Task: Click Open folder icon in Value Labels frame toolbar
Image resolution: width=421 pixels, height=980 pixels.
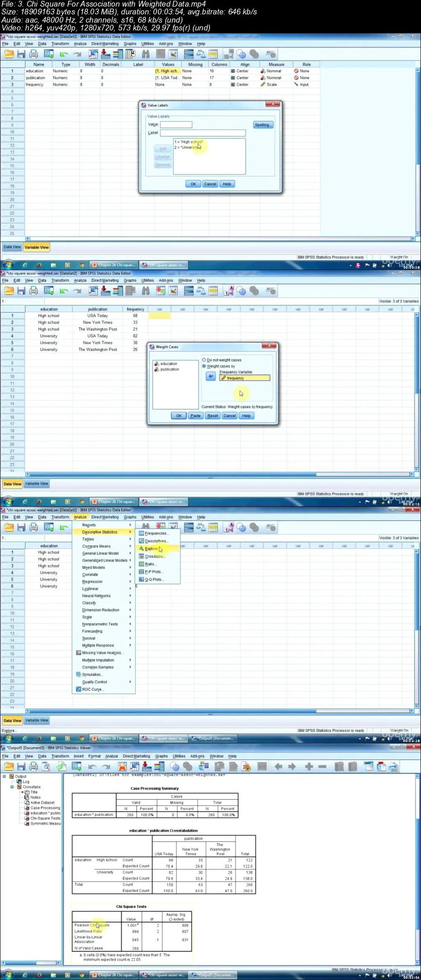Action: (9, 54)
